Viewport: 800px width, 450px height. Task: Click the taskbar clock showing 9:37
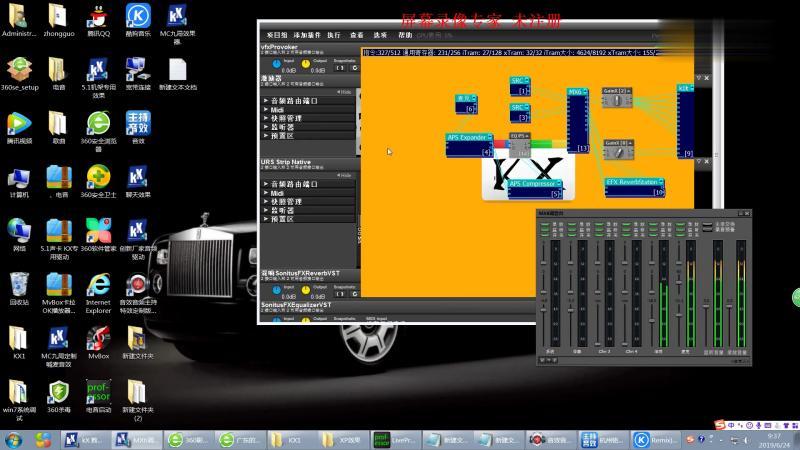774,440
